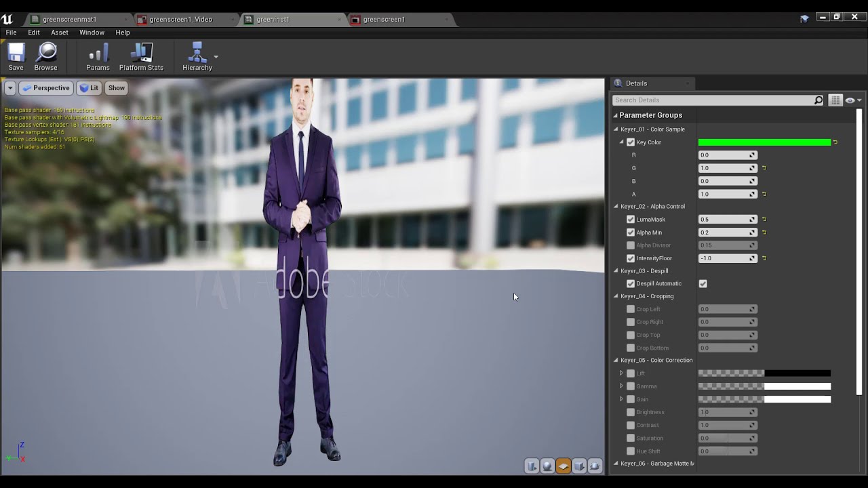Click the Details panel vertical scrollbar
This screenshot has width=868, height=488.
[859, 251]
